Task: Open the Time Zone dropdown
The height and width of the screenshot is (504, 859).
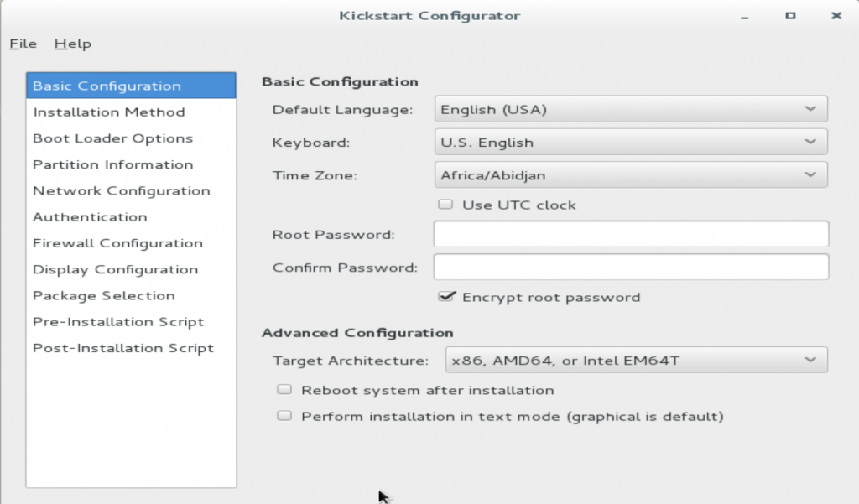Action: coord(631,174)
